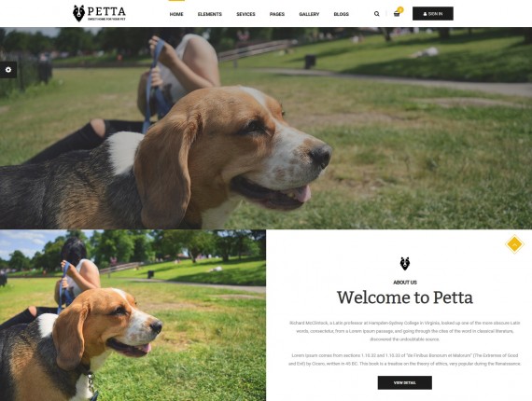
Task: Click the Petta dog logo in header
Action: pos(99,13)
